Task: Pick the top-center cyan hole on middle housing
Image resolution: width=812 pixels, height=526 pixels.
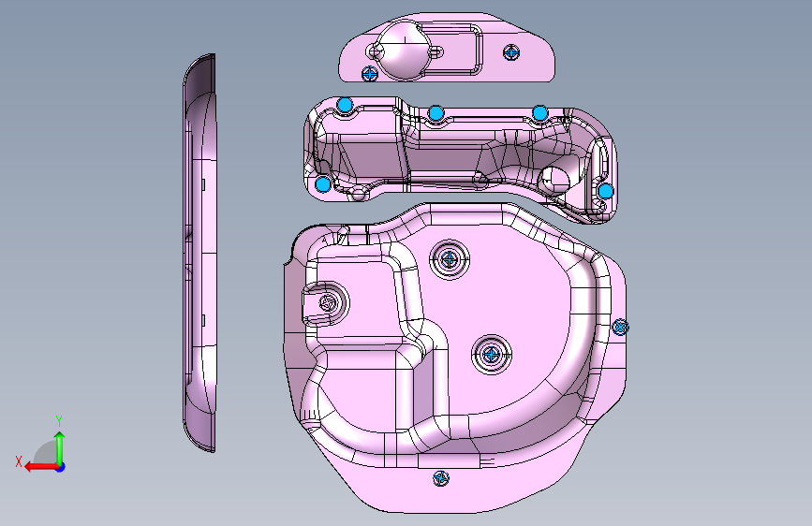Action: point(436,113)
